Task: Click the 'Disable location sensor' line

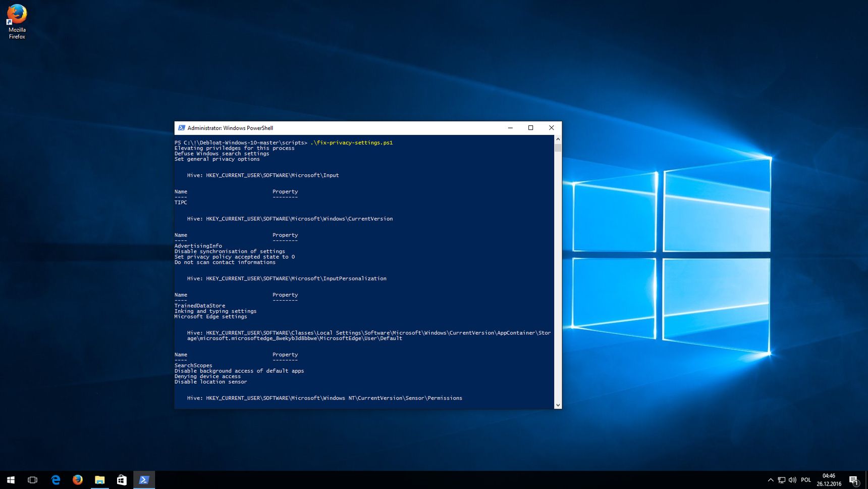Action: pyautogui.click(x=211, y=382)
